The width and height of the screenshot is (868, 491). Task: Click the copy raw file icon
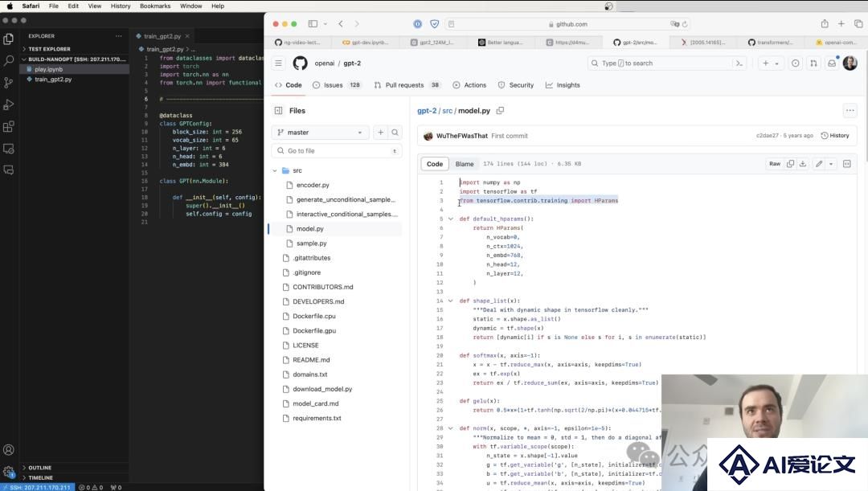point(791,164)
